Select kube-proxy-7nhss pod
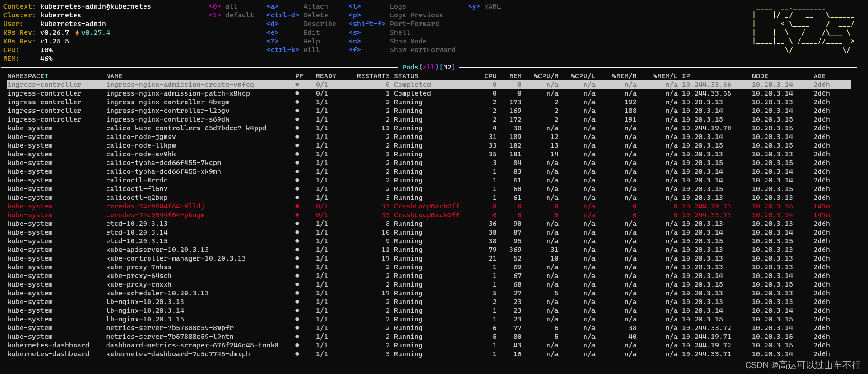The height and width of the screenshot is (374, 868). [x=429, y=267]
